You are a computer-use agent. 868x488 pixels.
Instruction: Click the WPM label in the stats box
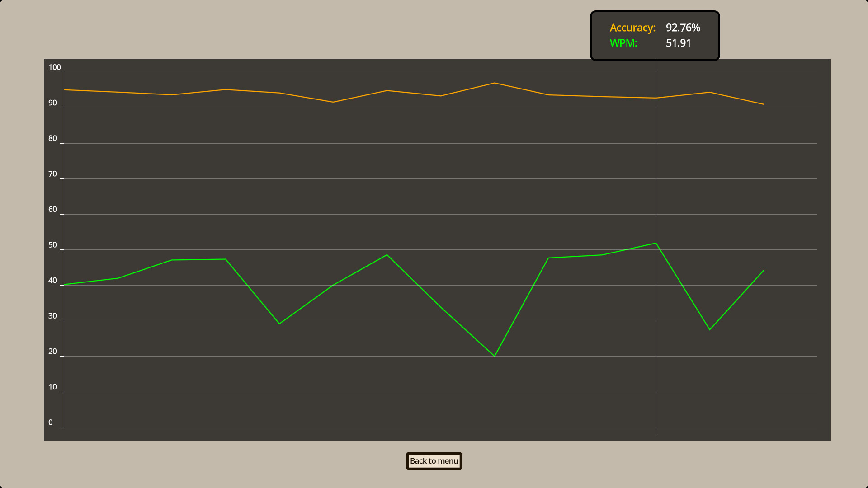click(x=624, y=43)
